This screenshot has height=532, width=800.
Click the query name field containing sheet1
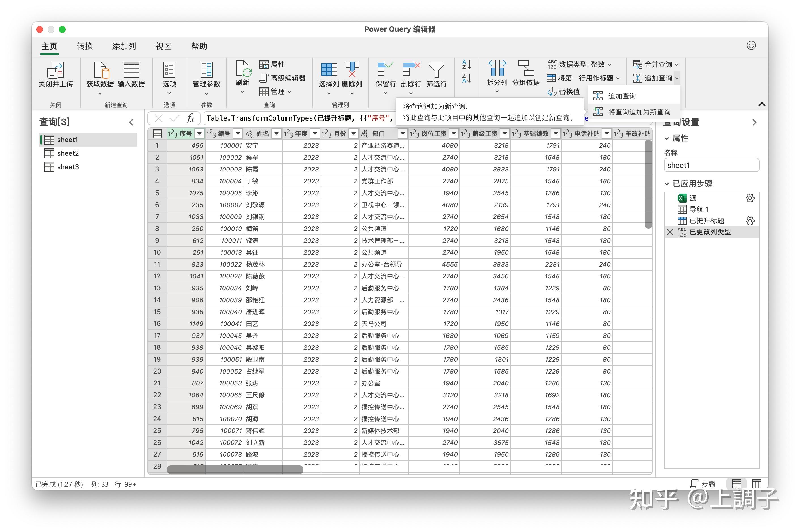(x=711, y=165)
